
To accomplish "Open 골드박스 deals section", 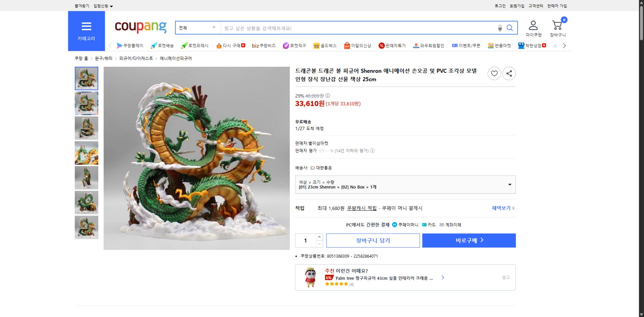I will pyautogui.click(x=317, y=45).
